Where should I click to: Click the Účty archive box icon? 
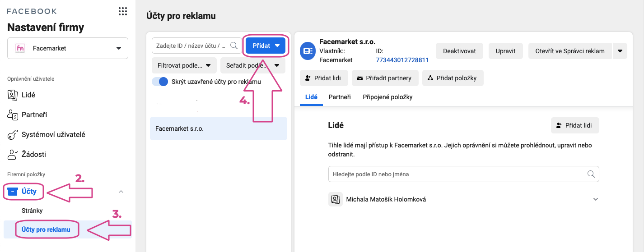click(x=13, y=192)
